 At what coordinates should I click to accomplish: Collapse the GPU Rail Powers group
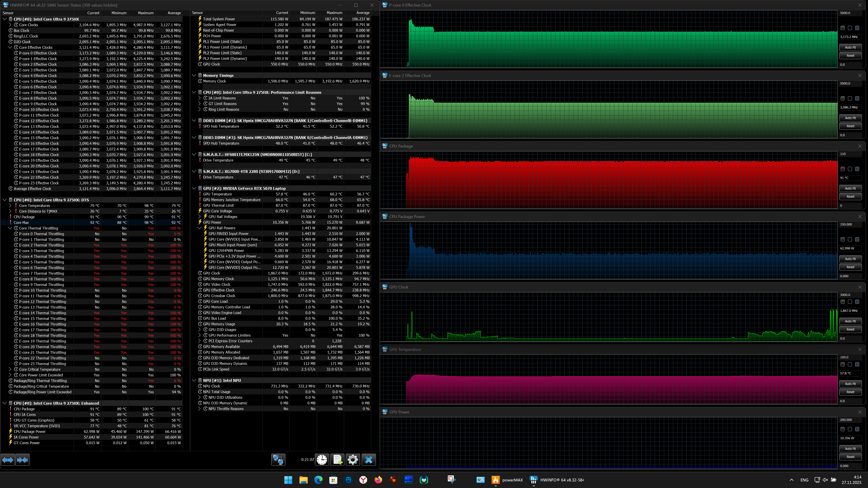coord(199,228)
